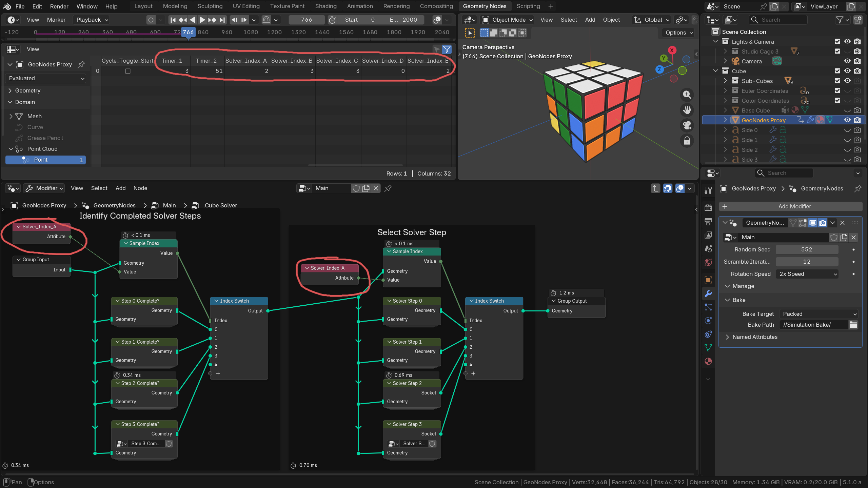Click the viewport Options button

pyautogui.click(x=679, y=33)
